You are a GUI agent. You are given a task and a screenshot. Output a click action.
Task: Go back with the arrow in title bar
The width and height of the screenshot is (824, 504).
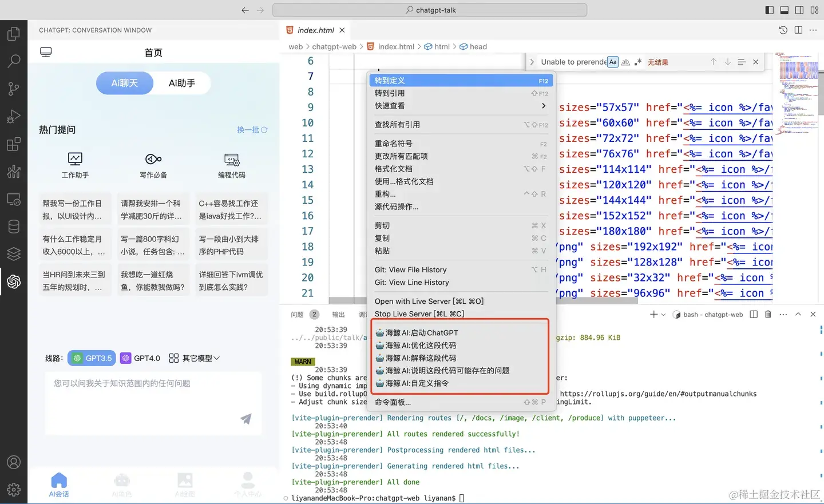[x=245, y=10]
